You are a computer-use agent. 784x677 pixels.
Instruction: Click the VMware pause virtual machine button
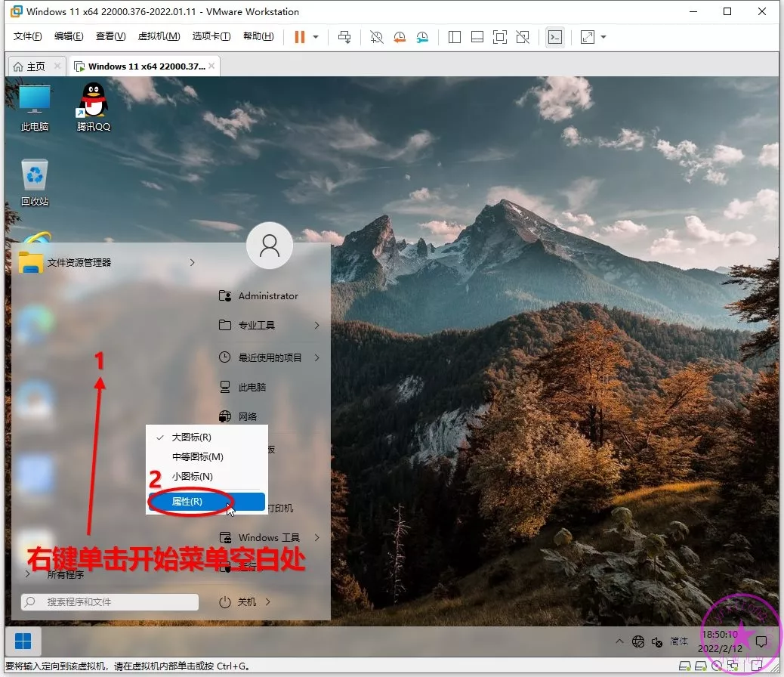click(x=300, y=37)
